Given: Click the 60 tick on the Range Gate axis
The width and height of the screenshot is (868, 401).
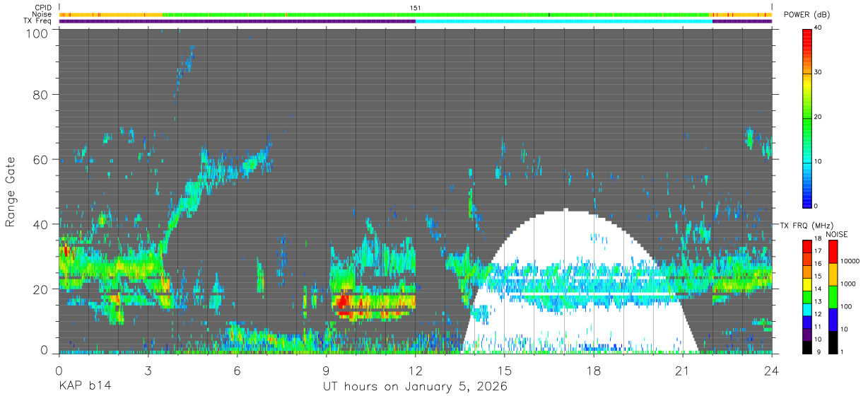Looking at the screenshot, I should pyautogui.click(x=41, y=159).
